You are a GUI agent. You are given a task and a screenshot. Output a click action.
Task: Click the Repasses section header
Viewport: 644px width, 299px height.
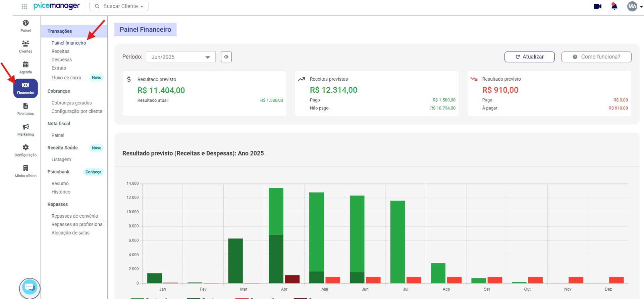(58, 204)
